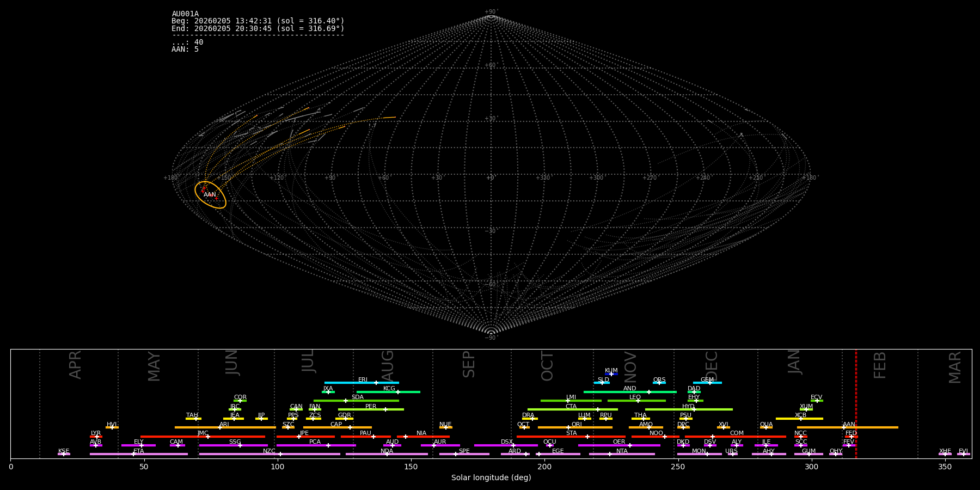Select the HYD shower label
This screenshot has height=490, width=980.
click(688, 407)
